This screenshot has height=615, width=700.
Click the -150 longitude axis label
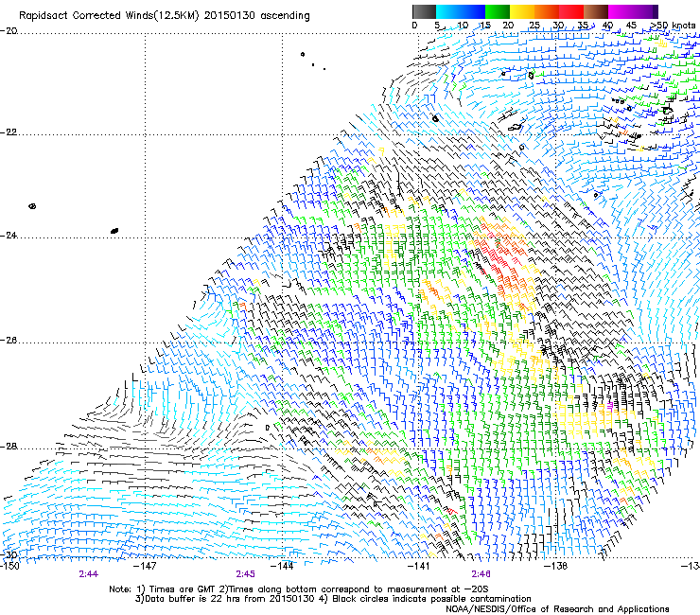tap(9, 566)
